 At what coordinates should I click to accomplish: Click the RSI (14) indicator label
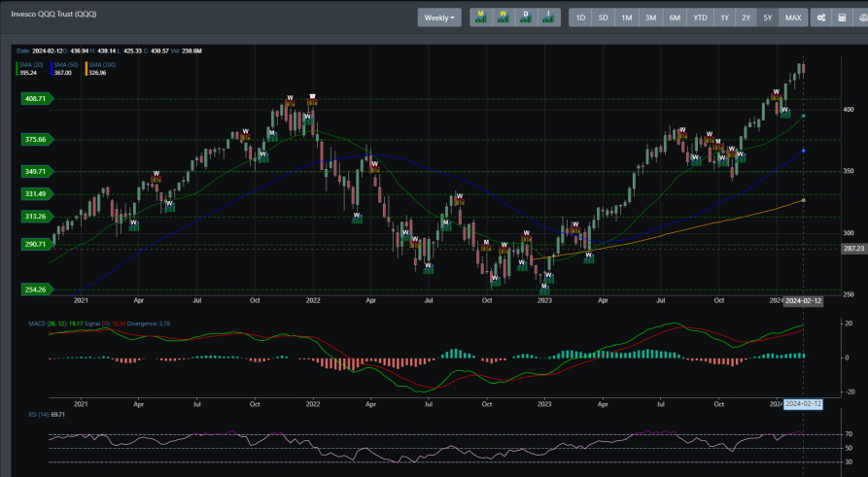[x=39, y=415]
